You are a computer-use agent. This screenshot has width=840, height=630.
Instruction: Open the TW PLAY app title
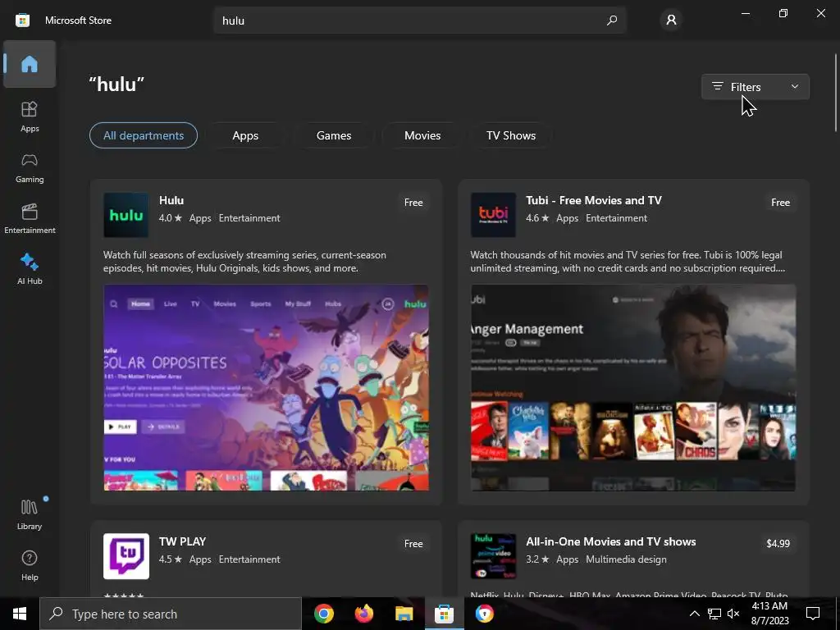pyautogui.click(x=183, y=541)
